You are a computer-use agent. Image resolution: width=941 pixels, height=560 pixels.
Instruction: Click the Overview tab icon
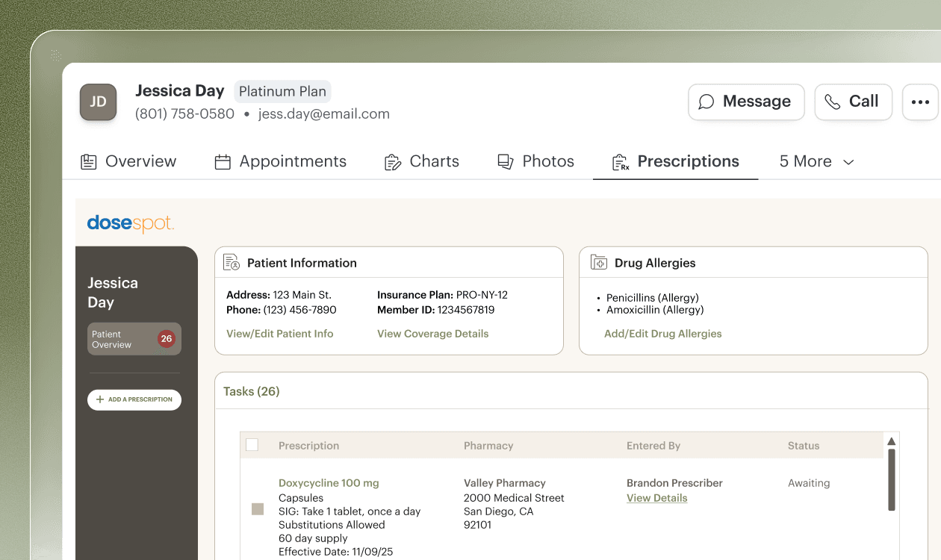[89, 162]
